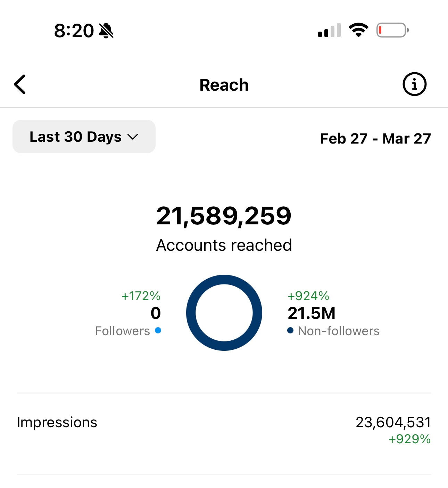The image size is (448, 488).
Task: Tap the 21.5M non-followers value
Action: pos(312,313)
